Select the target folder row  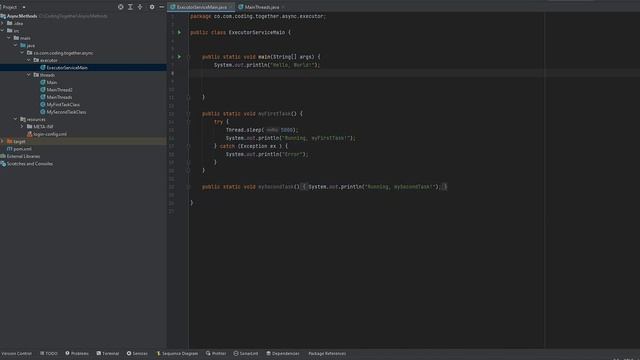coord(83,141)
